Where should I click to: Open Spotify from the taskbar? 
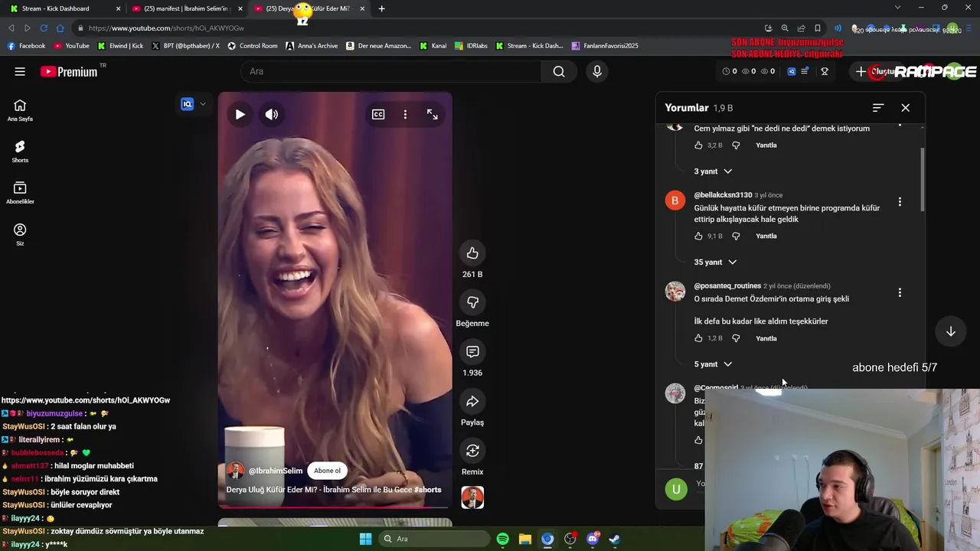click(502, 539)
